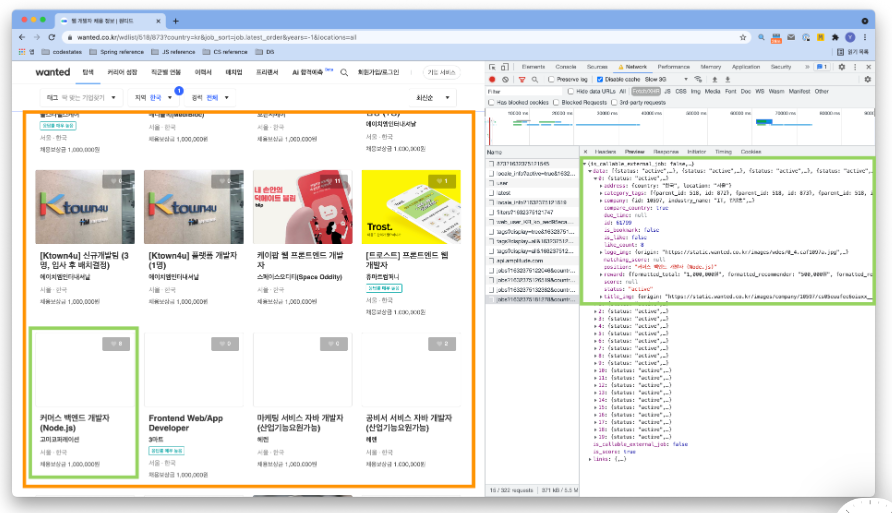Image resolution: width=892 pixels, height=513 pixels.
Task: Check 3rd-party requests
Action: click(x=614, y=103)
